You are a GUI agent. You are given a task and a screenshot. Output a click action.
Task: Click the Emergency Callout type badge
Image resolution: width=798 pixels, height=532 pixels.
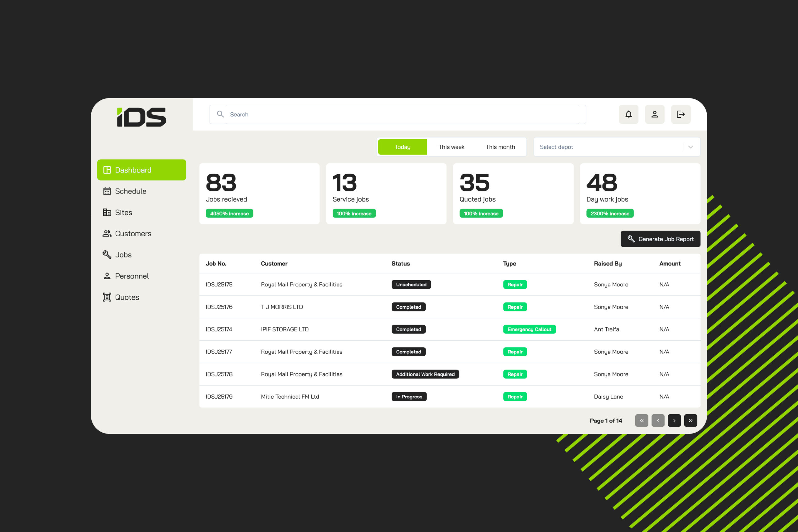click(529, 329)
